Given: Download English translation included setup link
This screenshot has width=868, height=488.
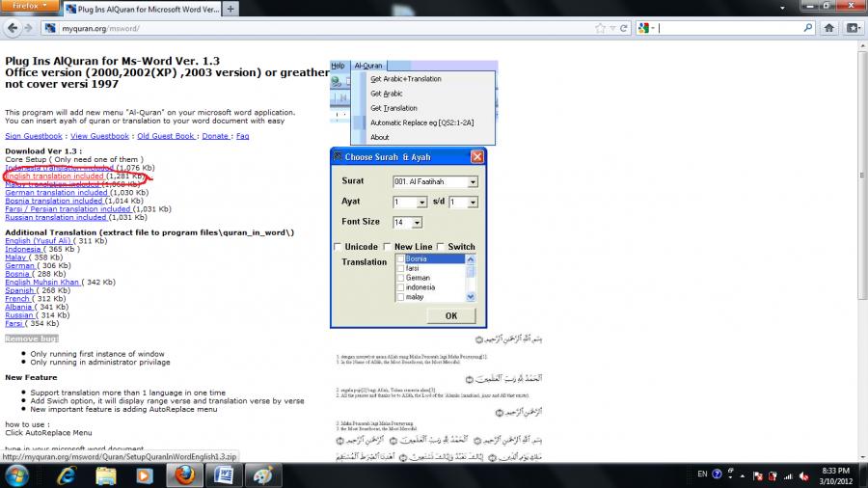Looking at the screenshot, I should click(55, 176).
